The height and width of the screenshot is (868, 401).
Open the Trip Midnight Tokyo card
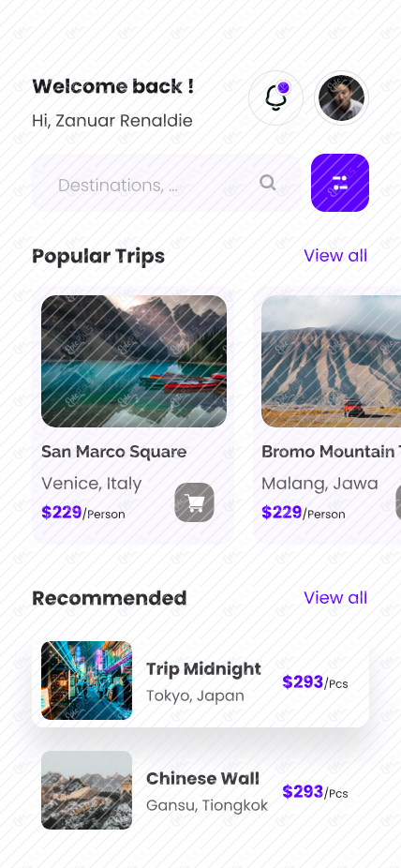click(200, 681)
